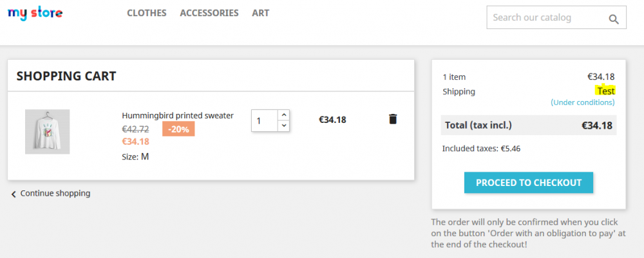Viewport: 644px width, 258px height.
Task: Decrease quantity with the down arrow
Action: tap(283, 126)
